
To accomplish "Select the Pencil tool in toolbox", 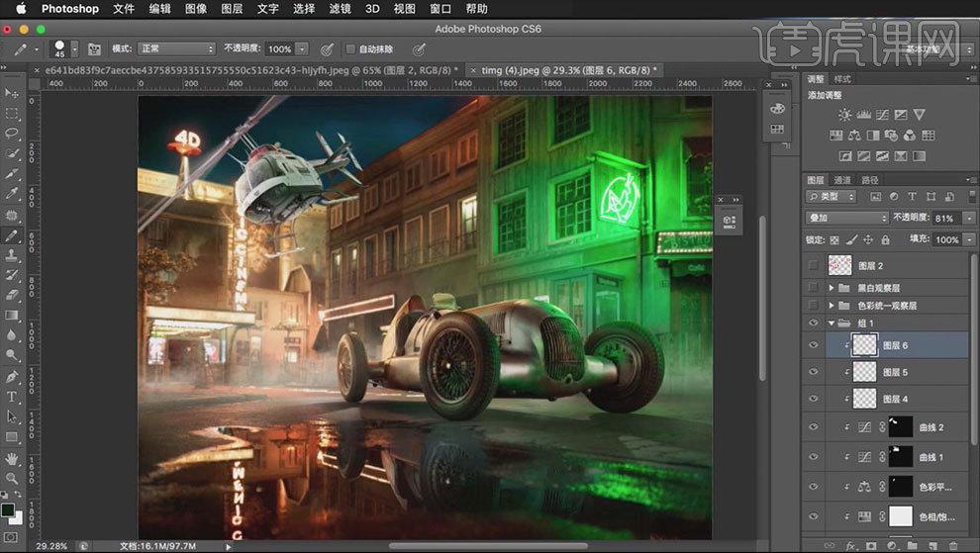I will tap(11, 234).
